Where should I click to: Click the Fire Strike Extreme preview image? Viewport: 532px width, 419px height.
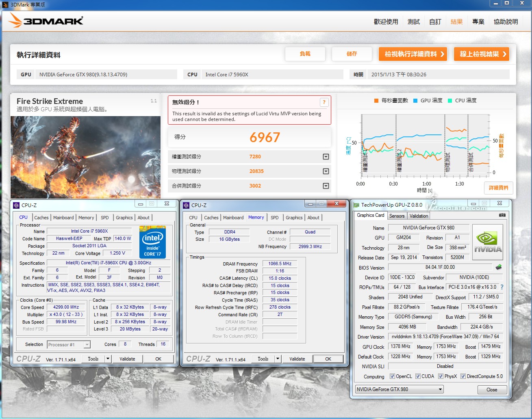click(x=85, y=157)
